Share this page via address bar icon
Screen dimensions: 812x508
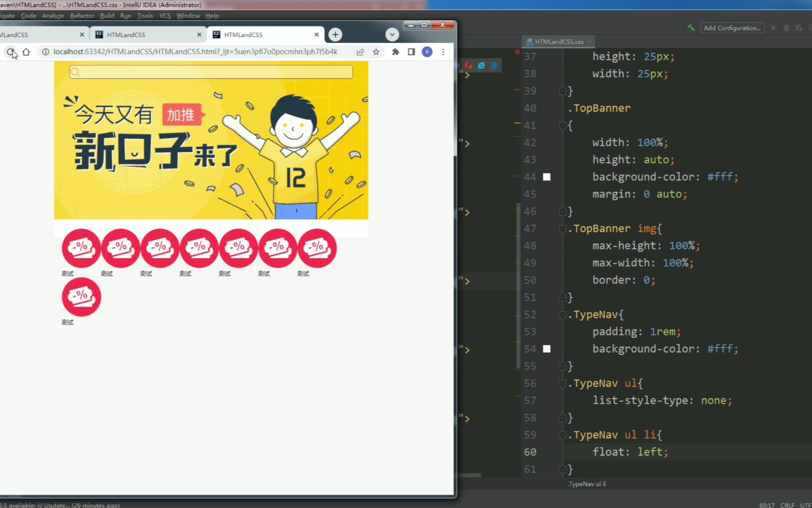(x=361, y=52)
